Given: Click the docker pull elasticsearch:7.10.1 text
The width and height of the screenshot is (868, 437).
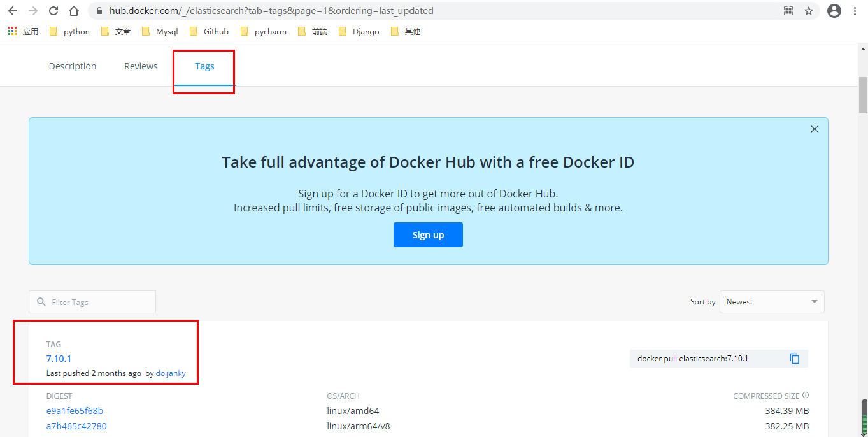Looking at the screenshot, I should coord(693,359).
